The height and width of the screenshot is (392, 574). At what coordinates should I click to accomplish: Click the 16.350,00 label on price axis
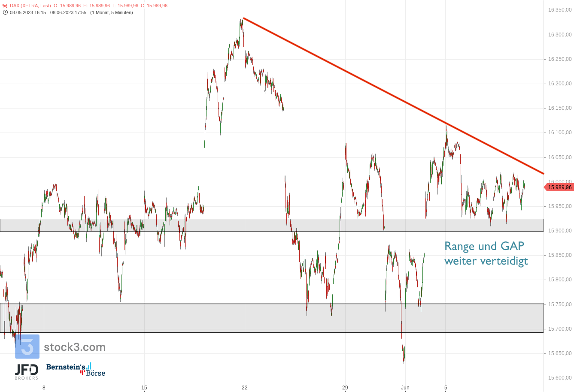pyautogui.click(x=559, y=10)
